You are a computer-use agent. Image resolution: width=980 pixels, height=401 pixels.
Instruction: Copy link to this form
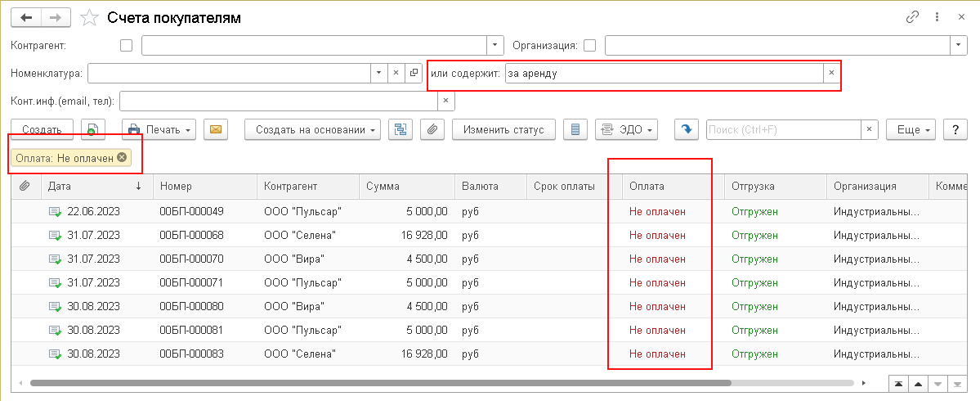(x=912, y=17)
